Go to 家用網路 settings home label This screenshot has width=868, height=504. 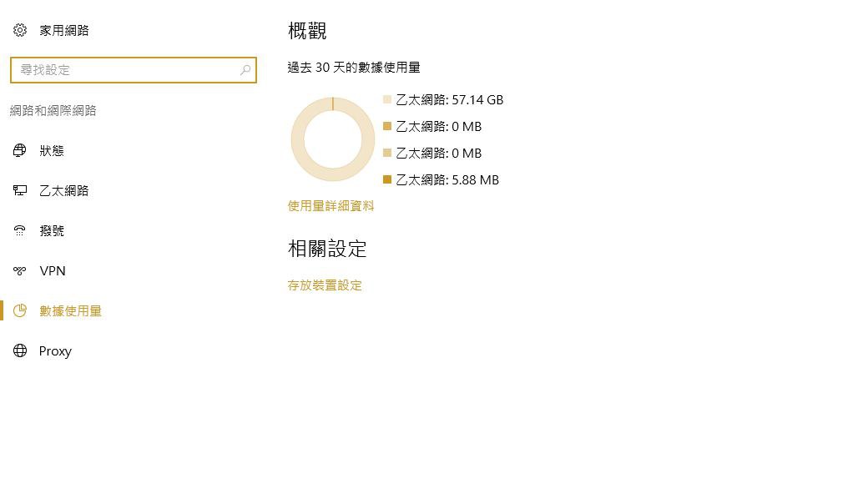(x=64, y=31)
